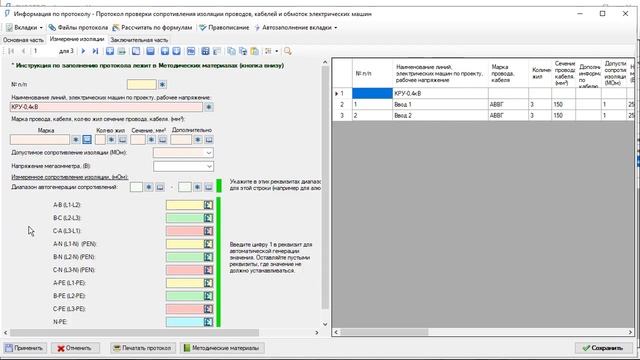The height and width of the screenshot is (360, 640).
Task: Click the calculator icon in the C-N (L3-N) row
Action: pyautogui.click(x=208, y=270)
